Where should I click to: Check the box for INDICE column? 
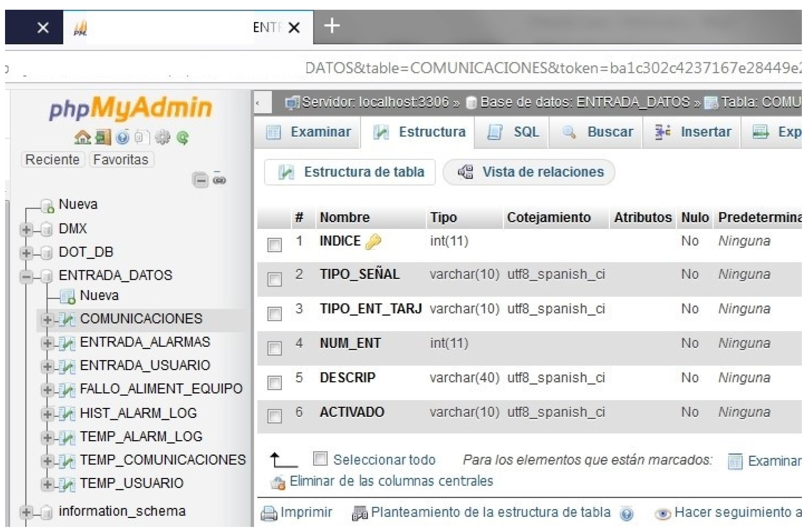point(275,245)
